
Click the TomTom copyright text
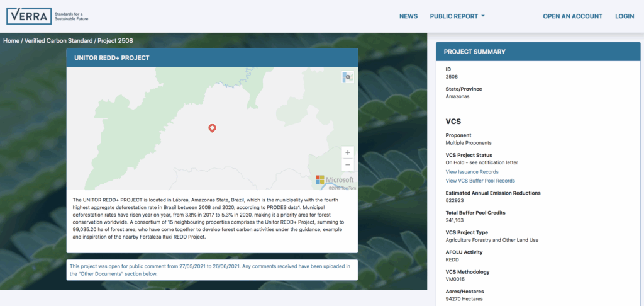coord(342,188)
